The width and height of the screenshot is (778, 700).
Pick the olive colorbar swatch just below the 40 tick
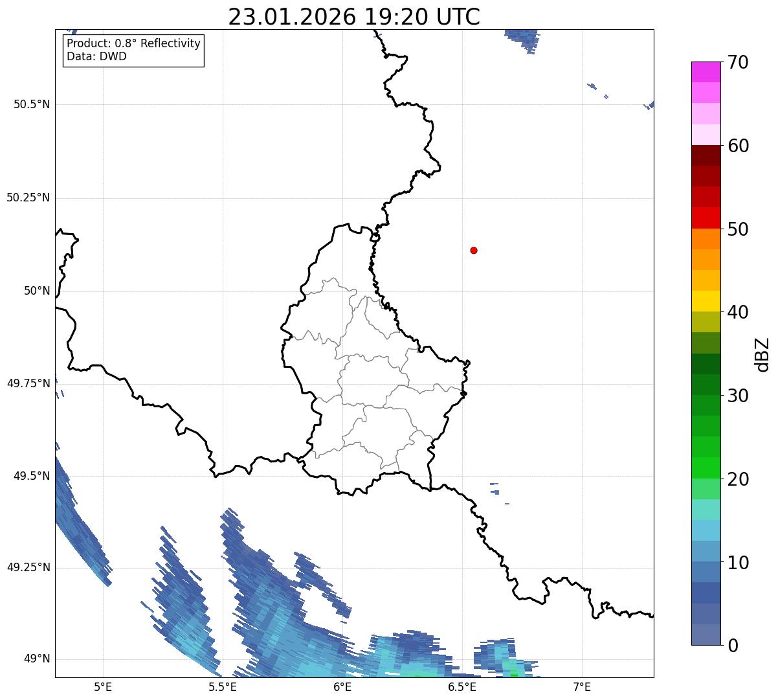(706, 322)
